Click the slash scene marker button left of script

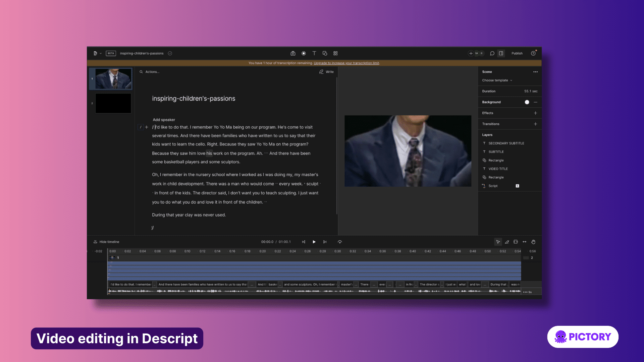(x=141, y=127)
